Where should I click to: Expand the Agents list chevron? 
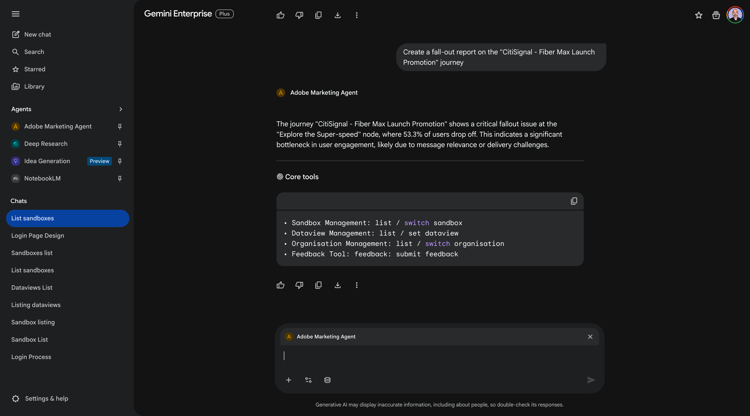pyautogui.click(x=121, y=109)
